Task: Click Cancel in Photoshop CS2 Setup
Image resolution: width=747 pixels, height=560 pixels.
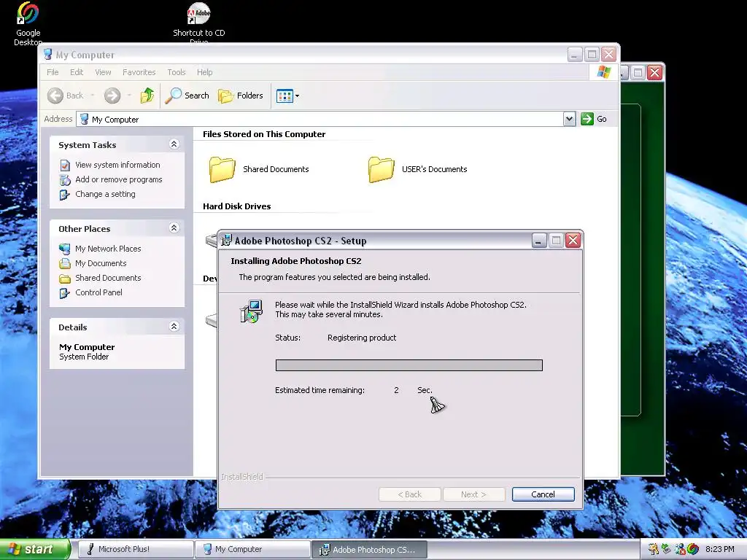Action: [543, 494]
